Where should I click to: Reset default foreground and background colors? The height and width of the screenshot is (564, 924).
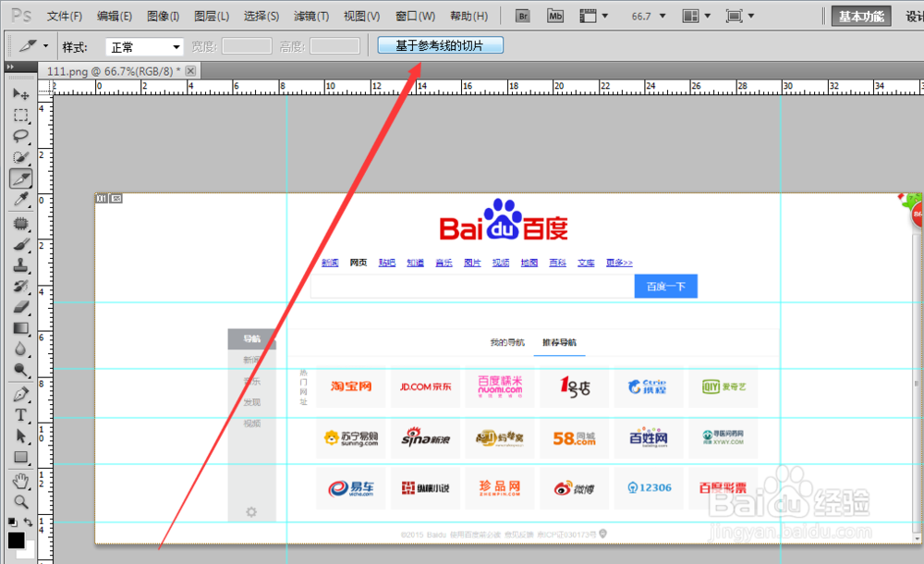click(12, 522)
